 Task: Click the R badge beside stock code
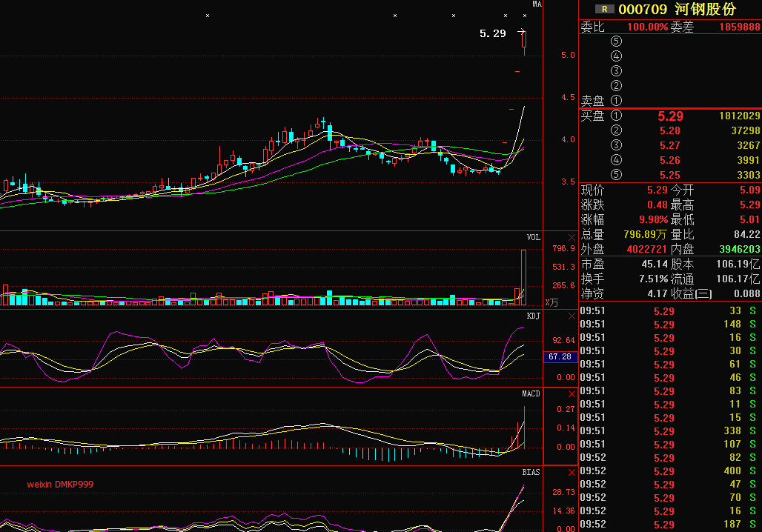[x=605, y=9]
